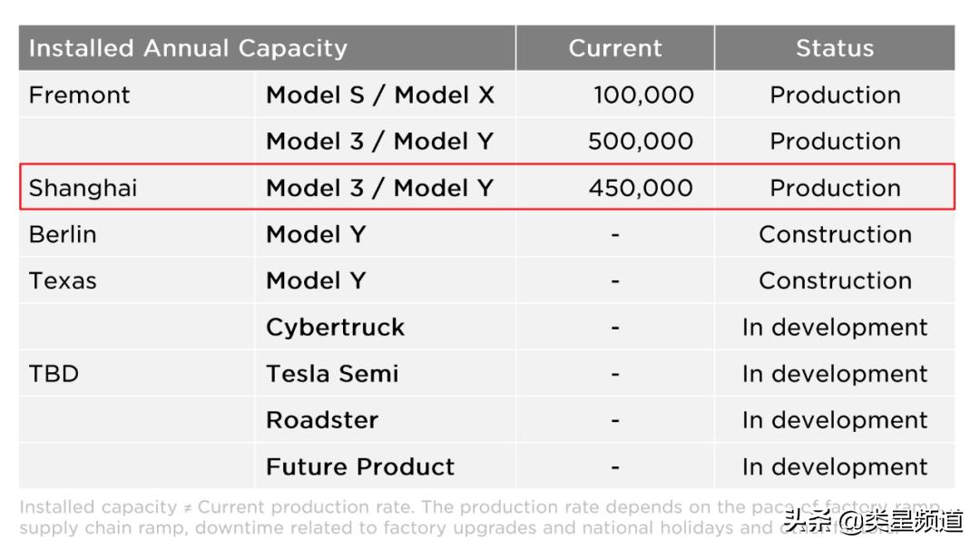
Task: Click the Cybertruck product cell
Action: click(x=335, y=328)
